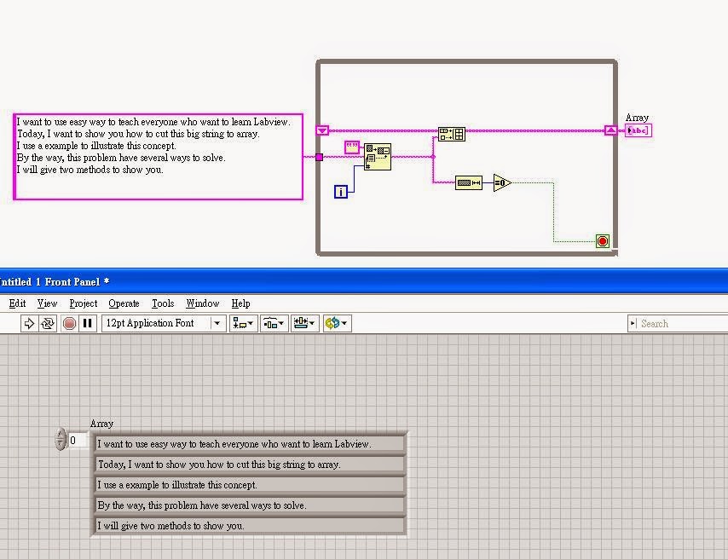The width and height of the screenshot is (728, 560).
Task: Click the right shift register on loop
Action: 611,130
